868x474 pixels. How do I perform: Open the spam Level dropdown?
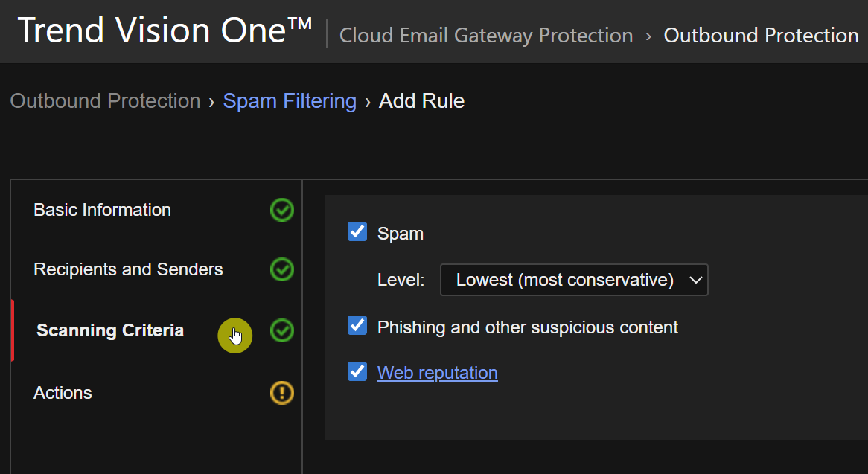pos(573,280)
